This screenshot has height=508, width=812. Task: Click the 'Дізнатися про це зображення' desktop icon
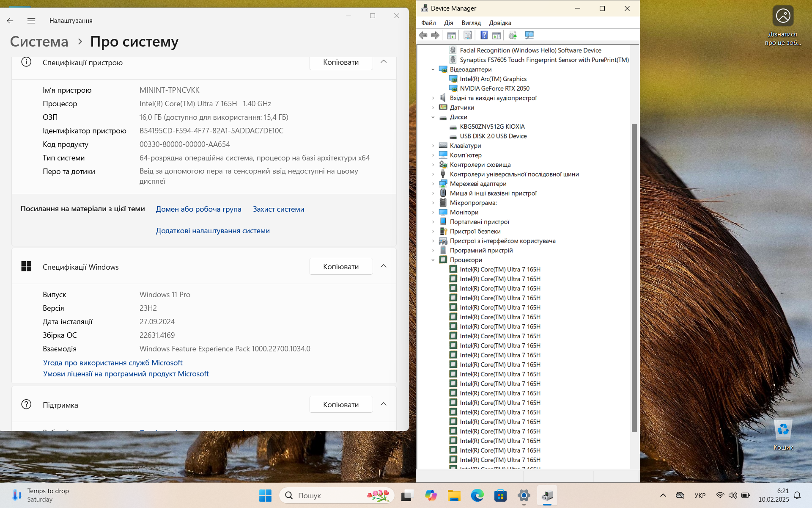point(783,25)
